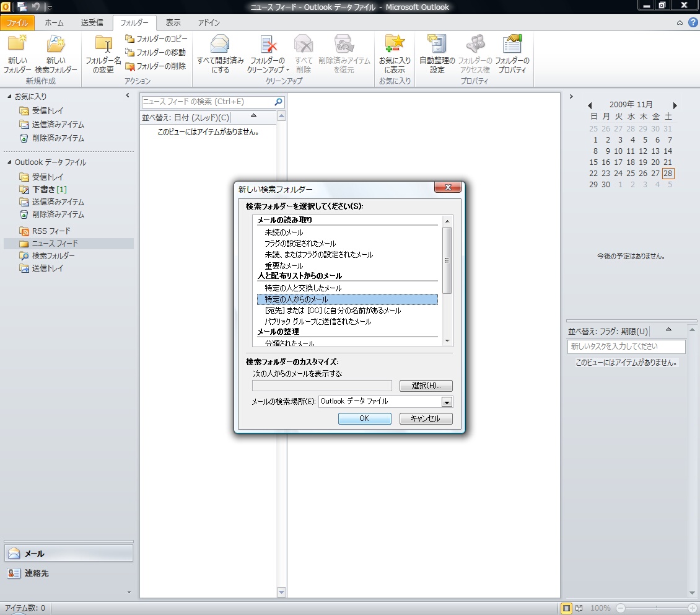Click キャンセル in the dialog
The width and height of the screenshot is (700, 615).
(x=426, y=418)
